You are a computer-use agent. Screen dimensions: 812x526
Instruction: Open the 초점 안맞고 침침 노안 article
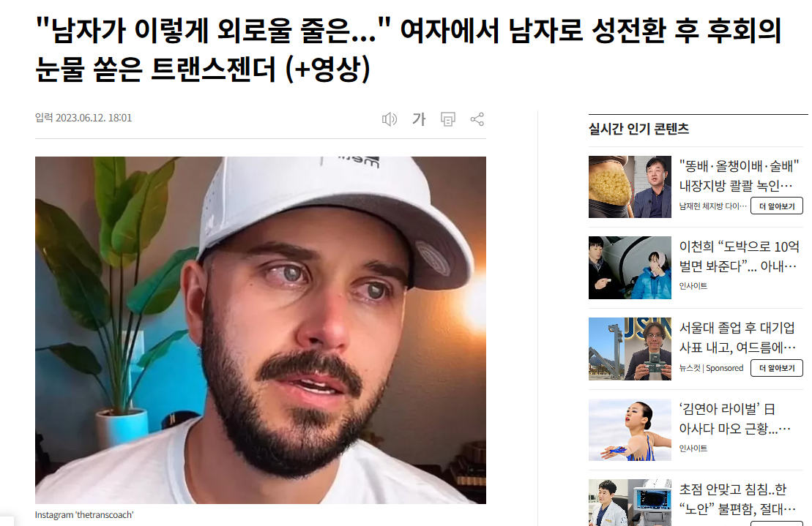(737, 499)
